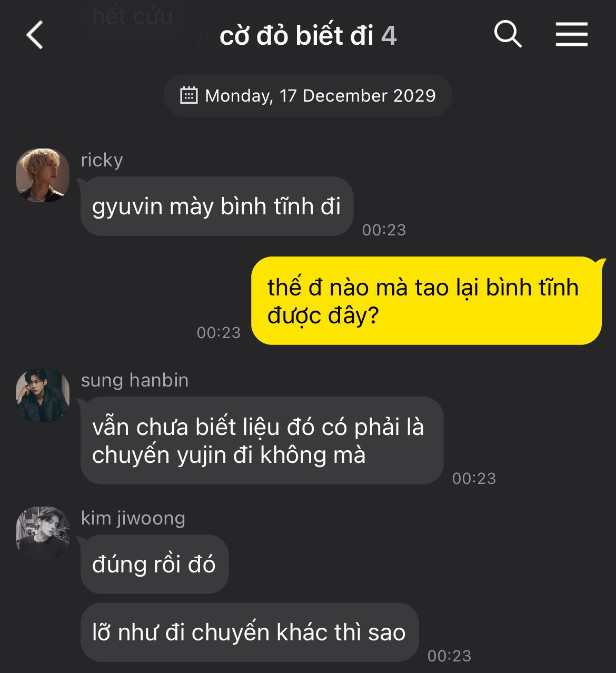Tap the faded "hết cứu" message at top
Image resolution: width=616 pixels, height=673 pixels.
(132, 17)
